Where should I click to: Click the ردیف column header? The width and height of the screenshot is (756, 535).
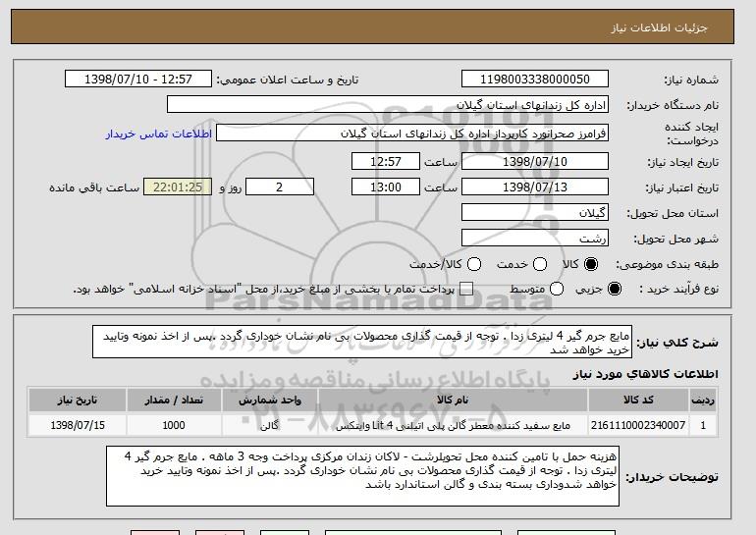(703, 401)
